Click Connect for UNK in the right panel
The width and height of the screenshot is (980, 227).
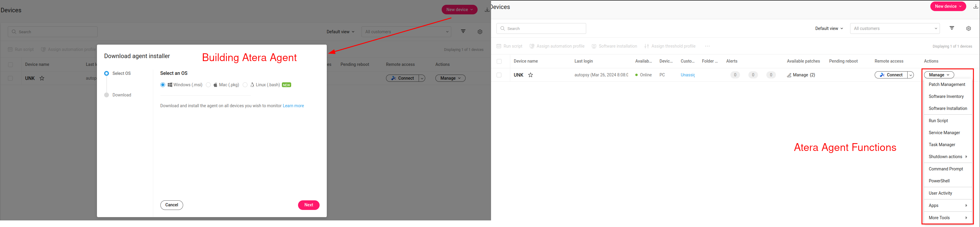point(891,75)
